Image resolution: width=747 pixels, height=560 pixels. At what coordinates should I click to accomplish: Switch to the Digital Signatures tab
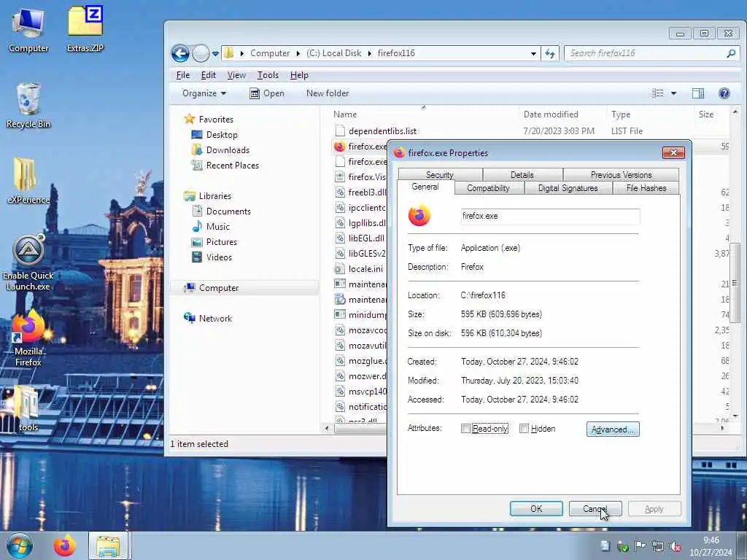pos(568,188)
